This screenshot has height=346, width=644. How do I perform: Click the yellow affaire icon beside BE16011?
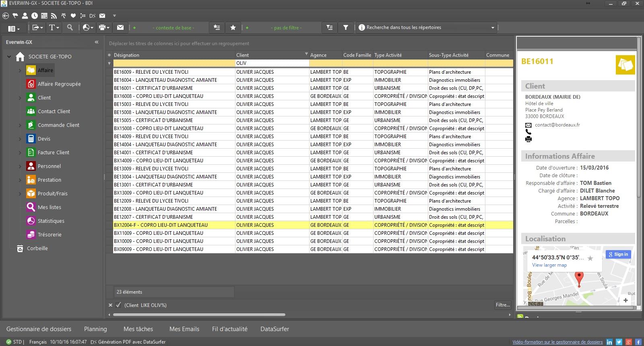[x=625, y=65]
